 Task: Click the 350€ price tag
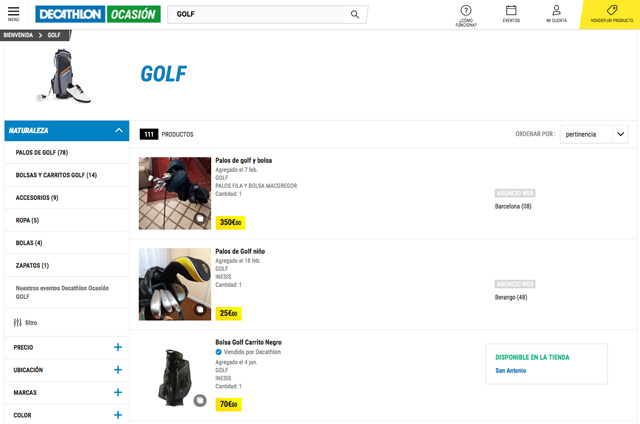click(x=230, y=222)
